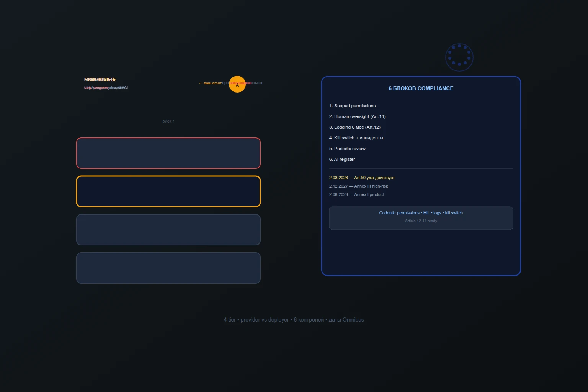Select '1. Scoped permissions' item
This screenshot has height=392, width=588.
tap(353, 106)
